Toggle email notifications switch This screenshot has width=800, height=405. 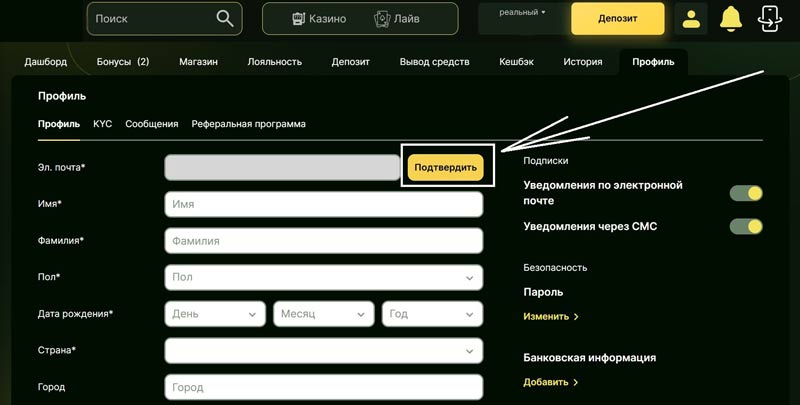tap(746, 193)
